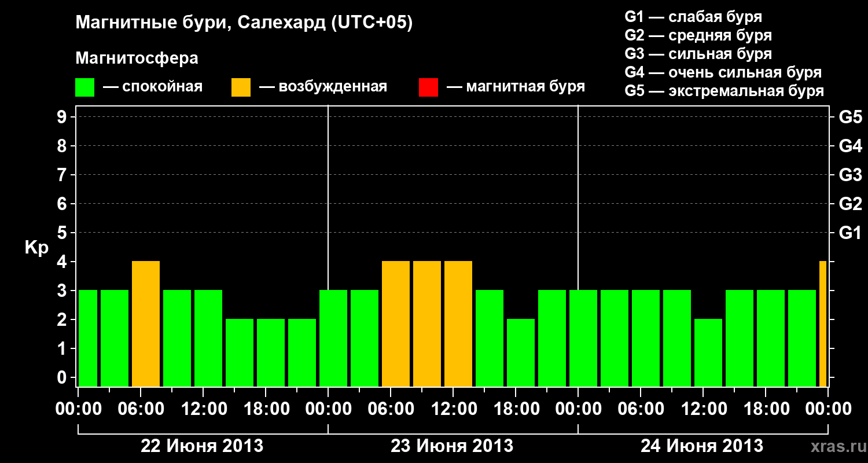Click the green bar starting 00:00 on 24 June

click(583, 339)
